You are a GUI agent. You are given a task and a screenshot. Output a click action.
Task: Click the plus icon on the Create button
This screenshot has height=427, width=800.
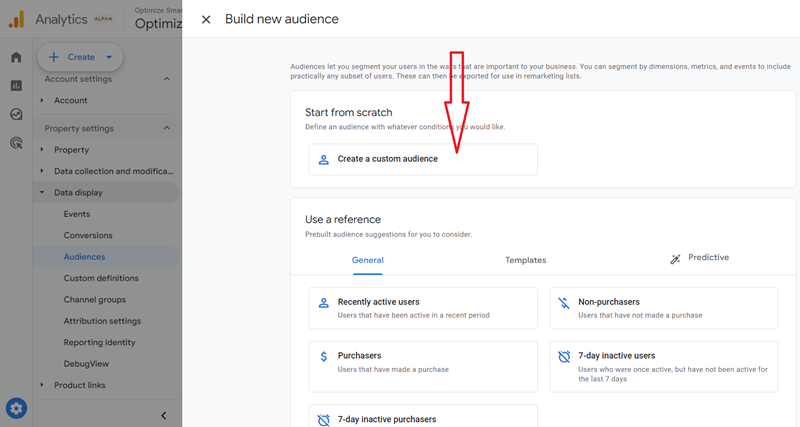[x=54, y=57]
